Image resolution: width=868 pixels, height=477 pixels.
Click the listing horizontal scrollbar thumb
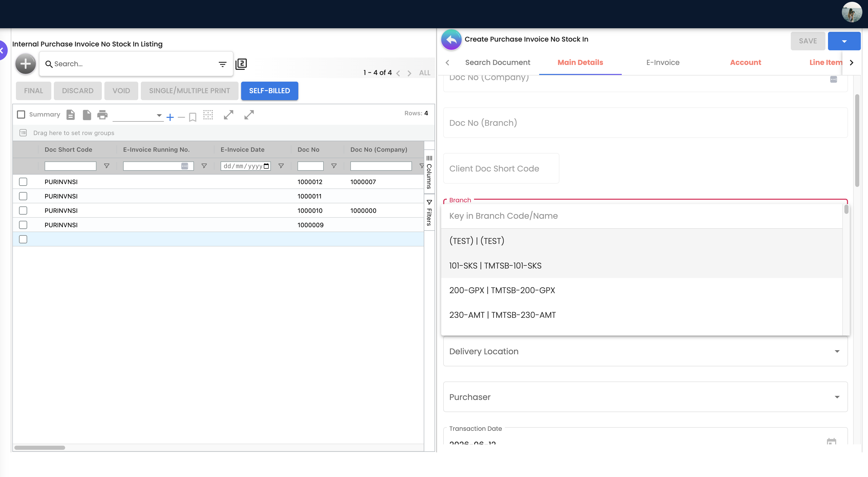coord(40,448)
